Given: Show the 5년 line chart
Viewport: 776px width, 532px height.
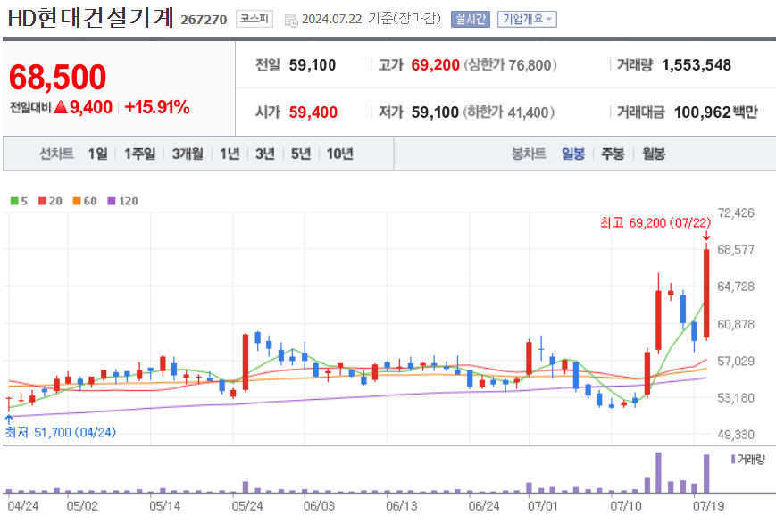Looking at the screenshot, I should click(x=301, y=154).
